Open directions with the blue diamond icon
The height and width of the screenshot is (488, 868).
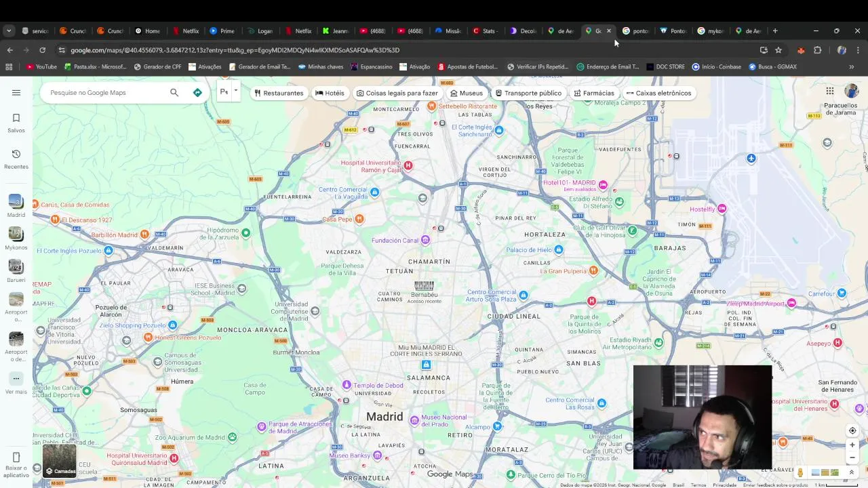[197, 93]
